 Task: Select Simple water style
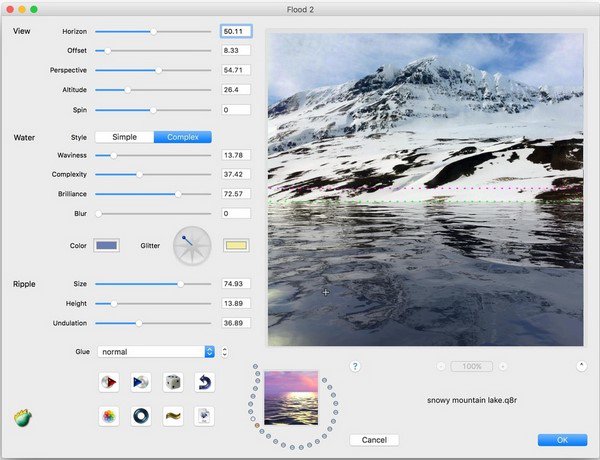tap(124, 137)
